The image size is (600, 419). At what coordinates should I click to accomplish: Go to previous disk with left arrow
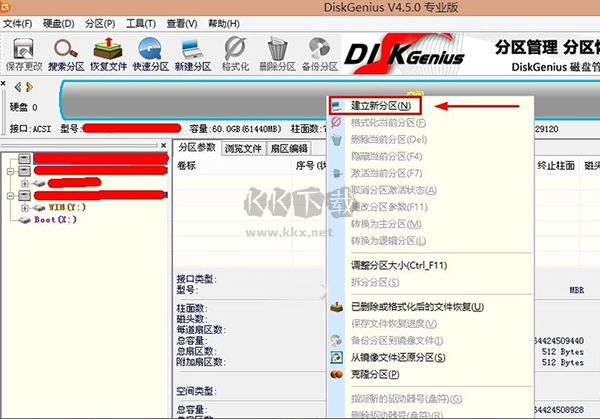pos(18,87)
